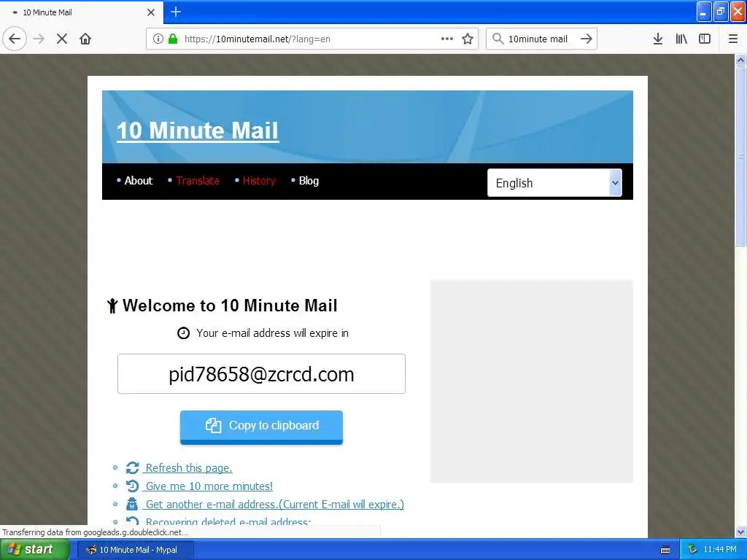The width and height of the screenshot is (747, 560).
Task: Toggle the sidebar view icon
Action: click(x=705, y=39)
